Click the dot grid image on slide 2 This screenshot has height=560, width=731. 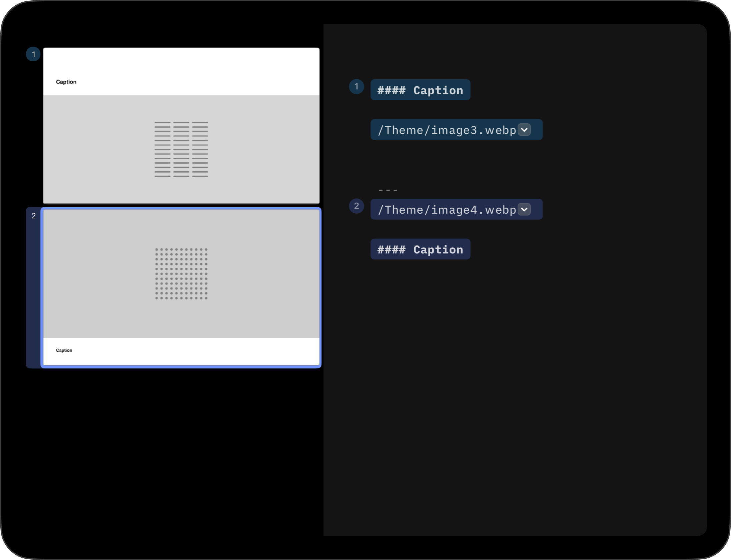181,273
